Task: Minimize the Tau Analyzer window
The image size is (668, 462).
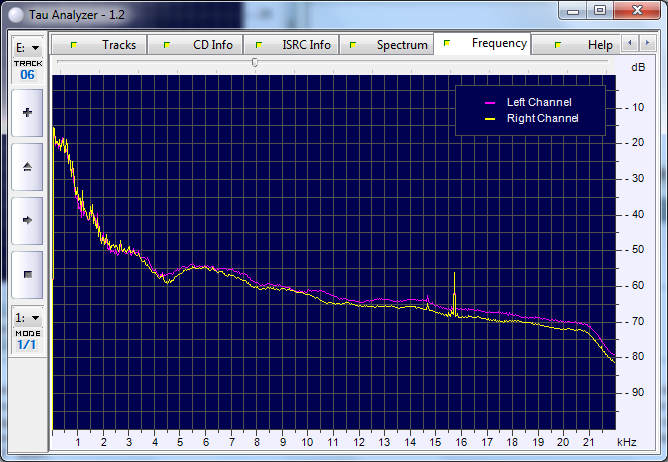Action: pyautogui.click(x=573, y=11)
